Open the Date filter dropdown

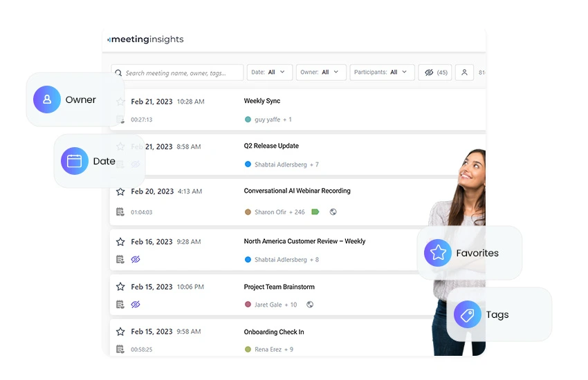[269, 73]
